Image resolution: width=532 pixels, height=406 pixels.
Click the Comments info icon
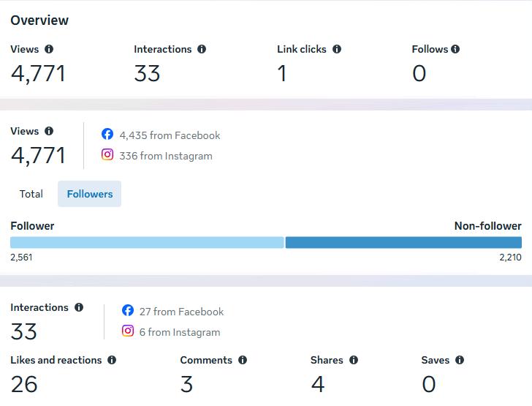243,360
